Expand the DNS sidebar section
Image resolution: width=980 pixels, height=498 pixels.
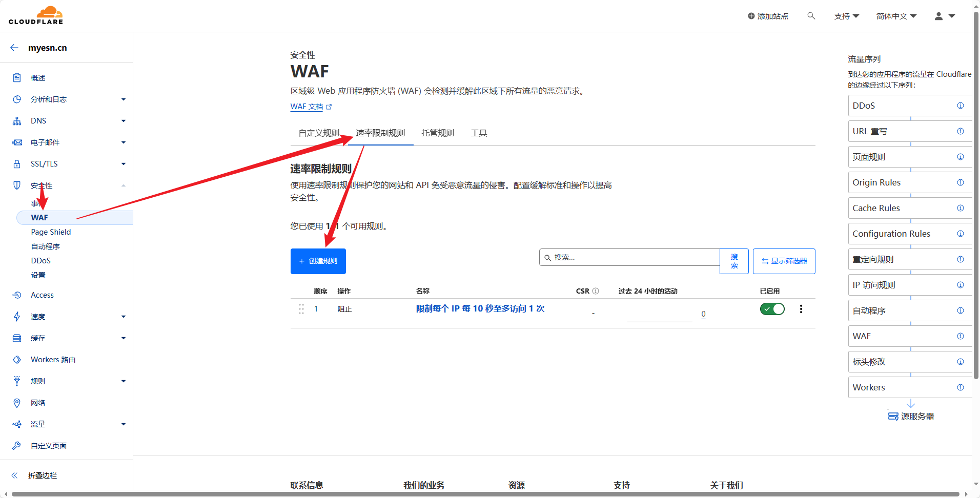[x=123, y=121]
